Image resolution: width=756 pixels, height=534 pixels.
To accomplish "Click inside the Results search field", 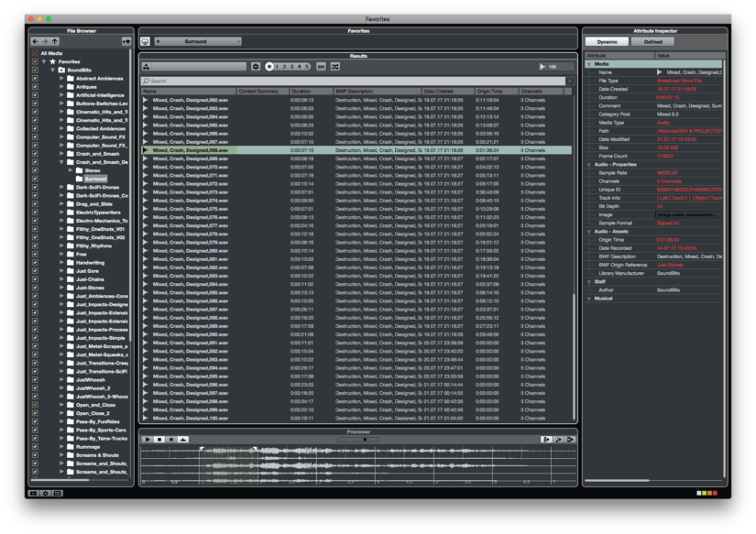I will coord(275,80).
